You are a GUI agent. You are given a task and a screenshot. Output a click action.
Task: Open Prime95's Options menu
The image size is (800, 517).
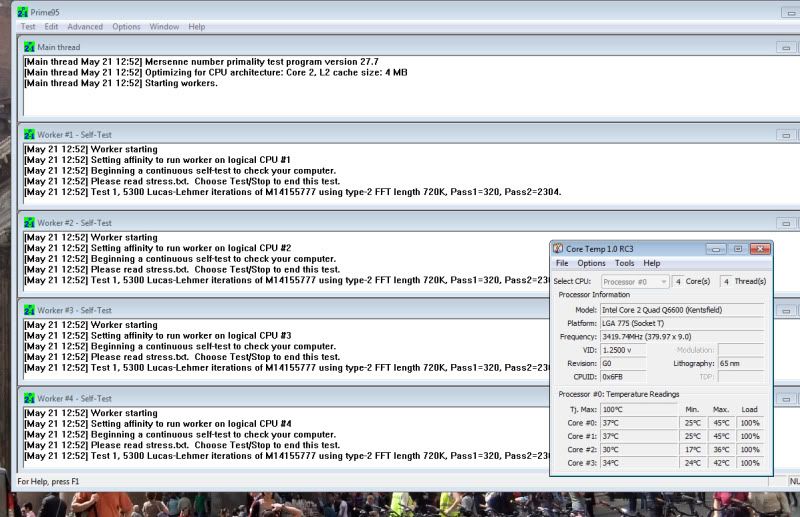126,26
